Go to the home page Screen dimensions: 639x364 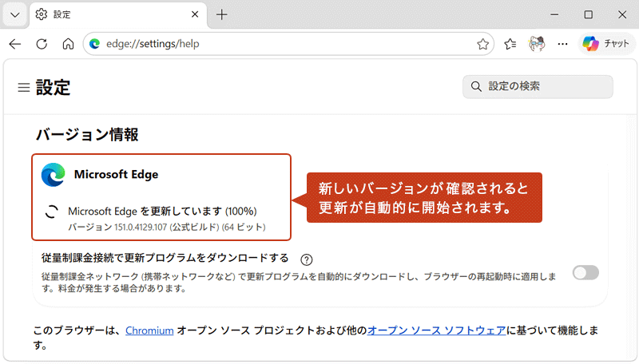coord(68,44)
